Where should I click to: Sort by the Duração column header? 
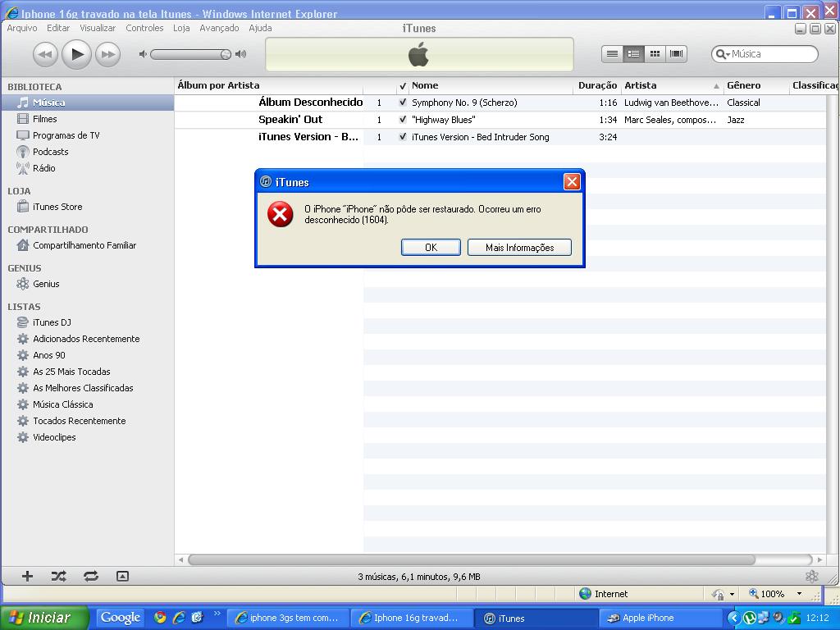point(597,85)
